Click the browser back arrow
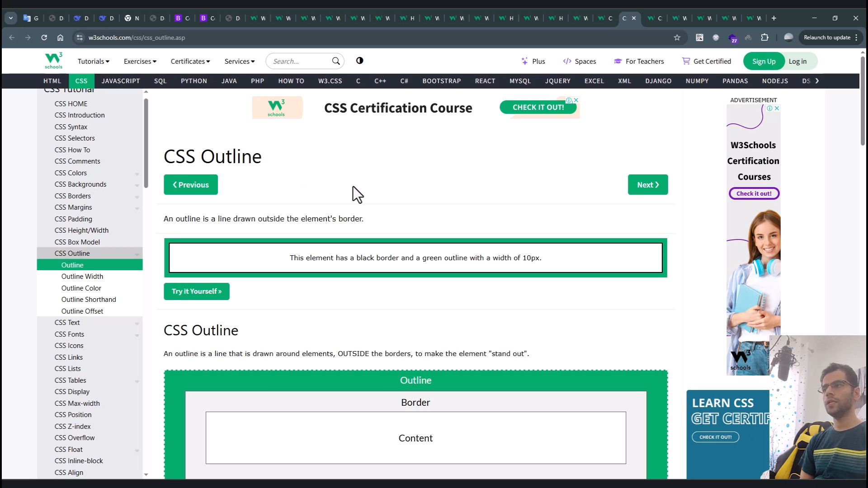 tap(11, 38)
